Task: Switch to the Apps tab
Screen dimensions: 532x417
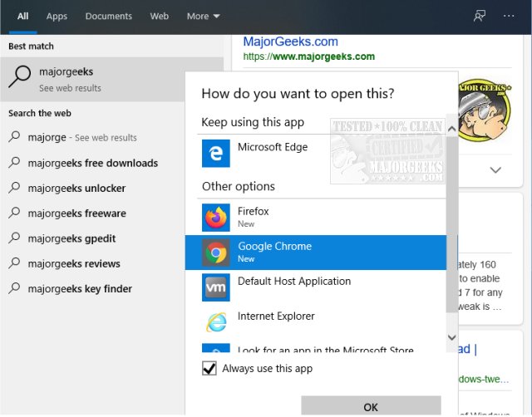Action: [x=57, y=16]
